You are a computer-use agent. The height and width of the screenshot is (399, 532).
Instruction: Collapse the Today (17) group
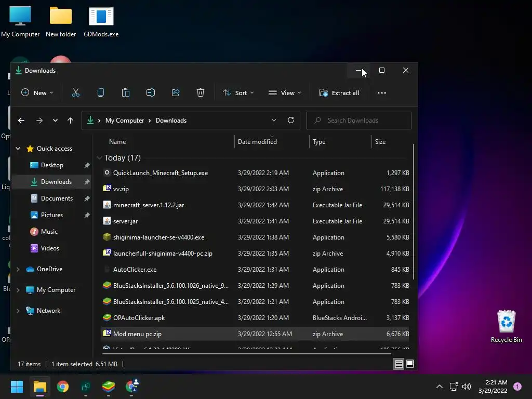99,158
